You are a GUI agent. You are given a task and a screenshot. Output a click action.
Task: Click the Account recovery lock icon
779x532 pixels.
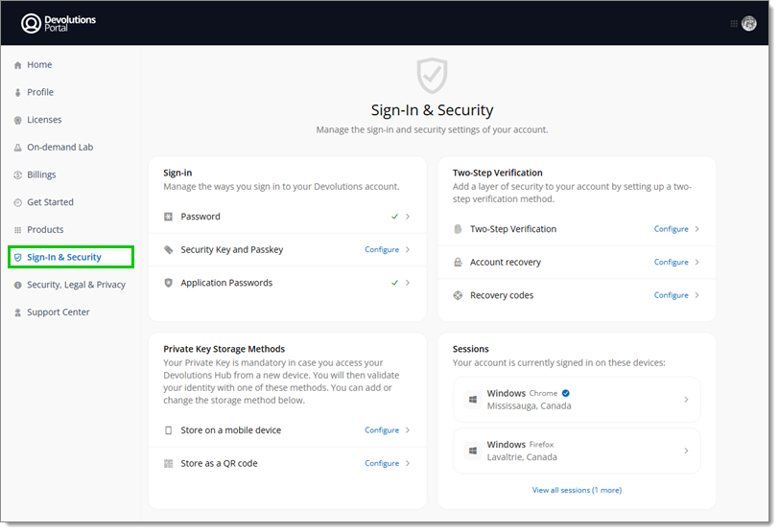click(458, 262)
